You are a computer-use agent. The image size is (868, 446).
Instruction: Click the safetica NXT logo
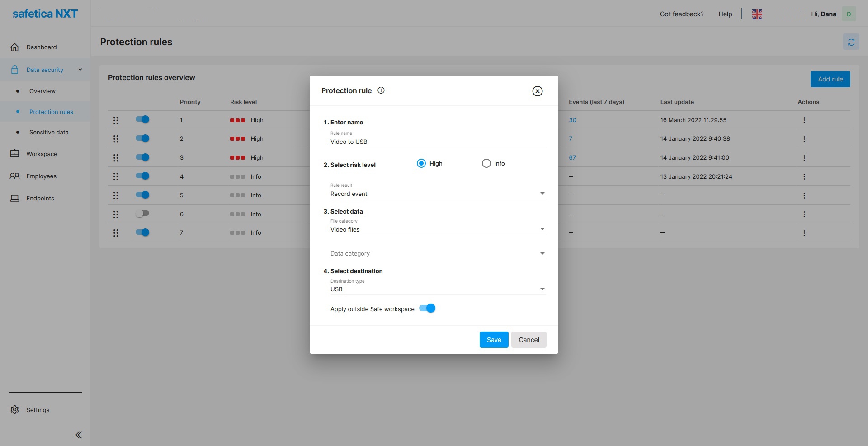(x=45, y=14)
